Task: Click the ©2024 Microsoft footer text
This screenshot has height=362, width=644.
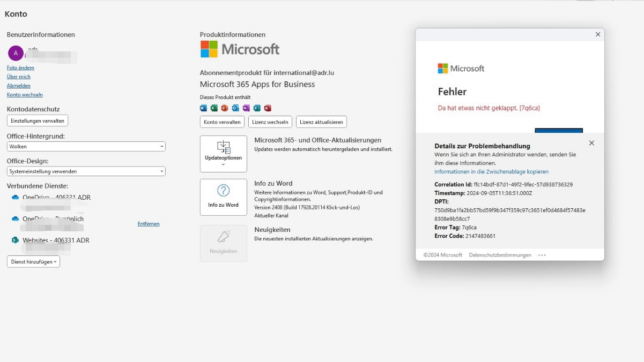Action: (x=443, y=255)
